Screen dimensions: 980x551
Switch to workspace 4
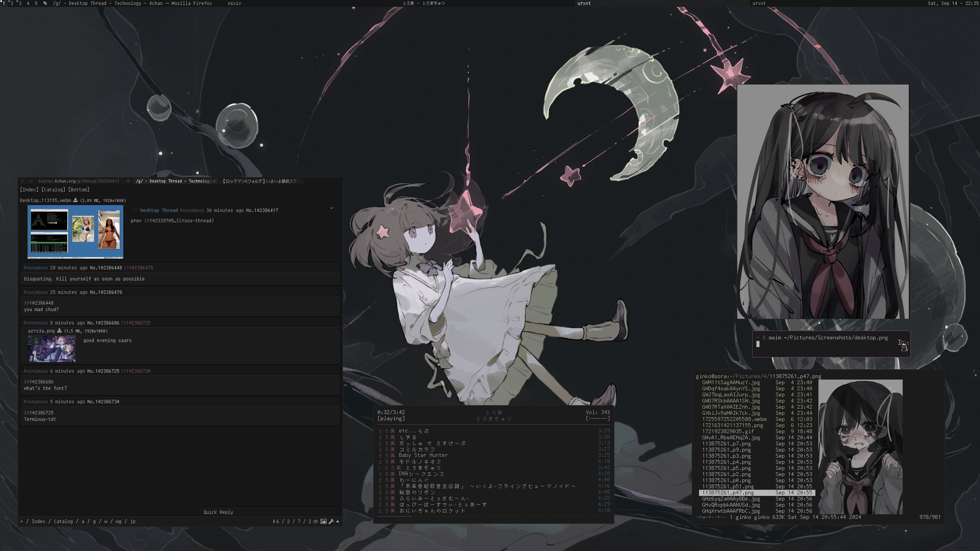pos(28,3)
